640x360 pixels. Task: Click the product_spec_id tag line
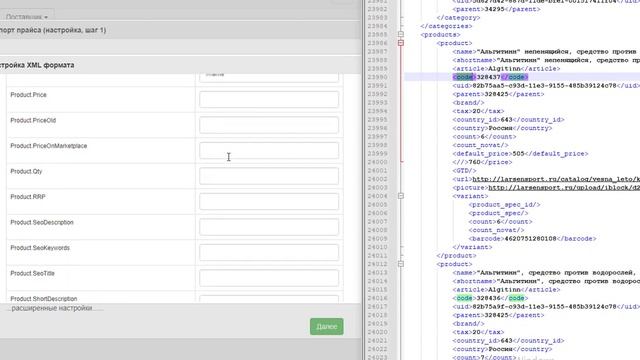pos(504,205)
